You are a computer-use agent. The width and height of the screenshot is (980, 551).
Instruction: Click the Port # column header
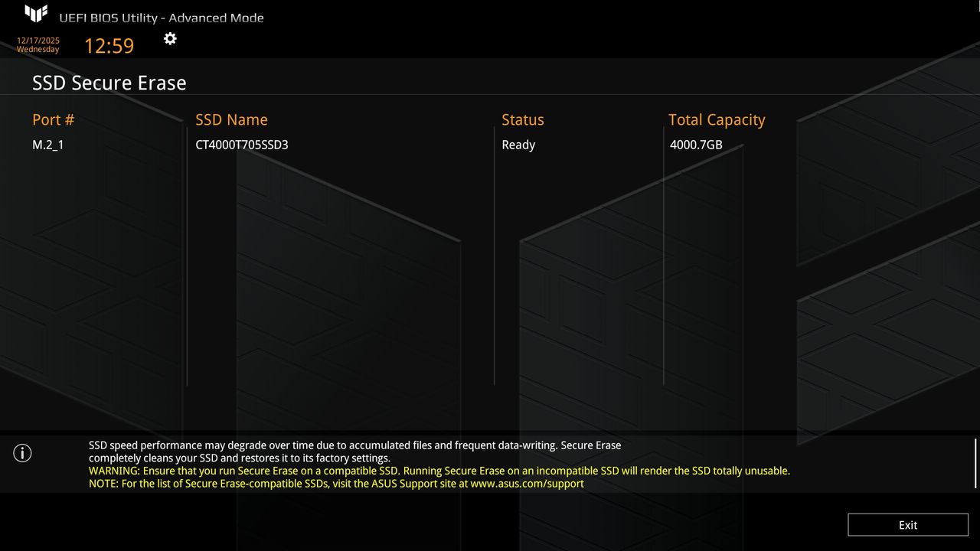(52, 119)
